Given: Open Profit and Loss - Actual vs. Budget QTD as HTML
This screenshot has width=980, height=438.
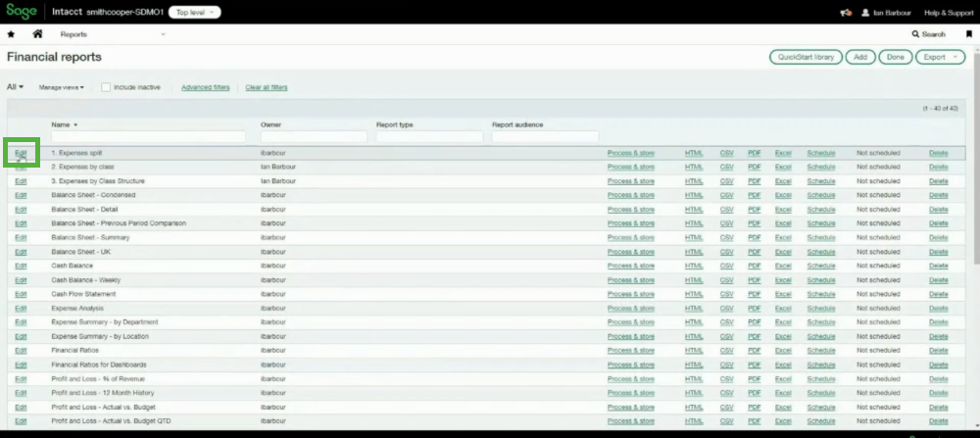Looking at the screenshot, I should pos(694,421).
